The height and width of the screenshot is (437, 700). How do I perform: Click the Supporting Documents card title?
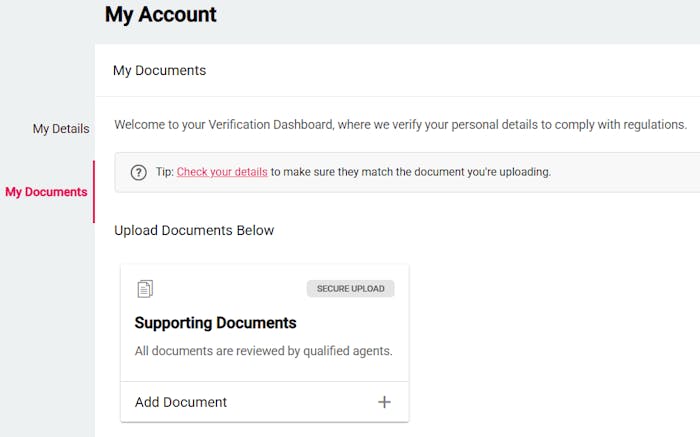point(215,323)
